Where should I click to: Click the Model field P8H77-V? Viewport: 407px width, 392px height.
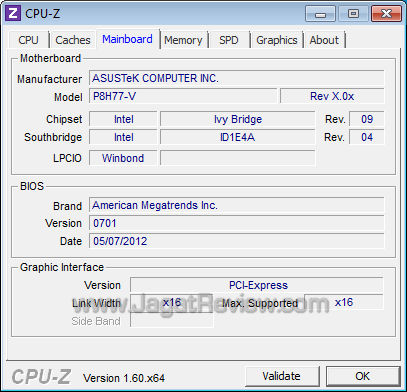tap(183, 96)
